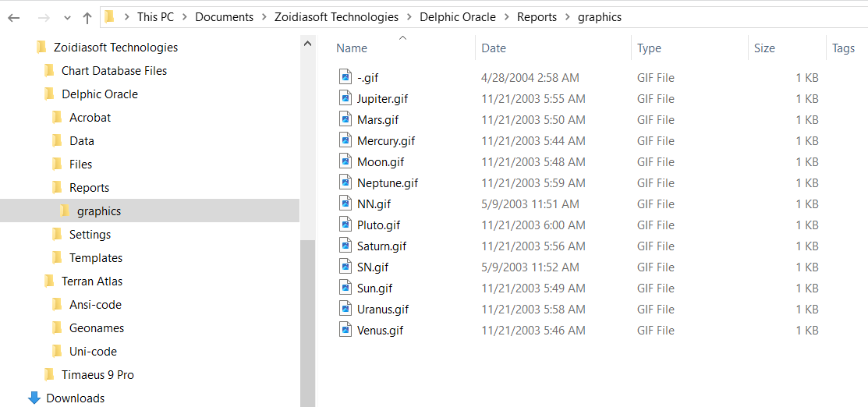Open the Data folder in tree
This screenshot has width=868, height=407.
pos(82,140)
